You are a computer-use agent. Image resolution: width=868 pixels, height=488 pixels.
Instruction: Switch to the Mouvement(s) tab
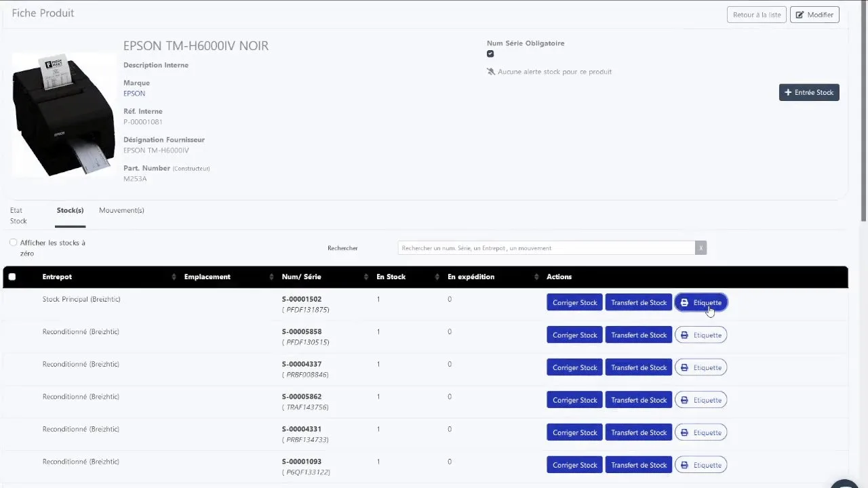click(121, 210)
